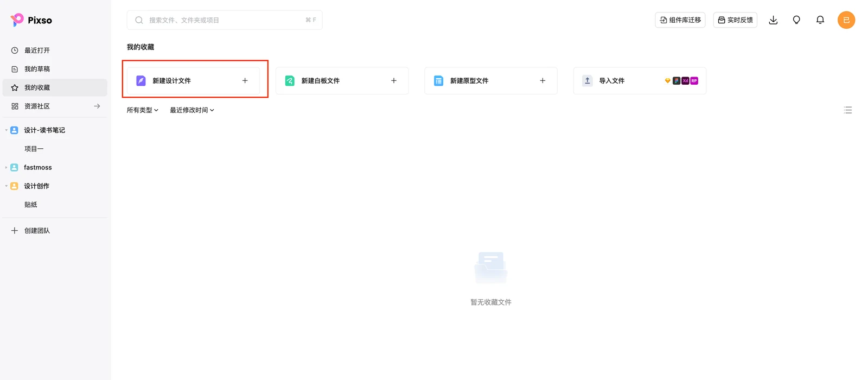Click the grid icon for 资源社区
The height and width of the screenshot is (380, 868).
coord(15,106)
